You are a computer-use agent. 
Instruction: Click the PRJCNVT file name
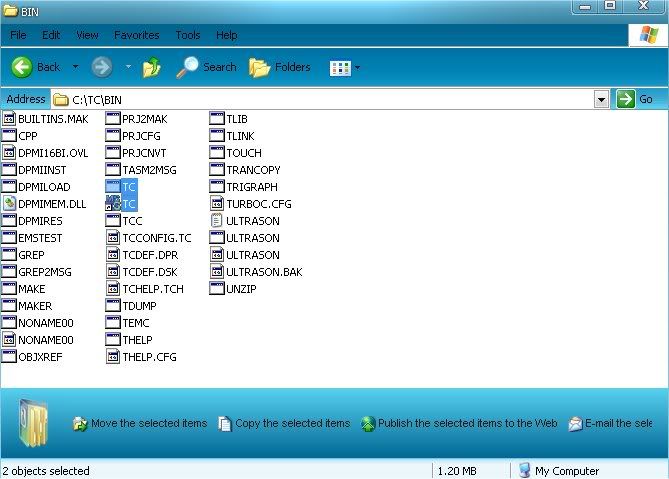[x=144, y=153]
